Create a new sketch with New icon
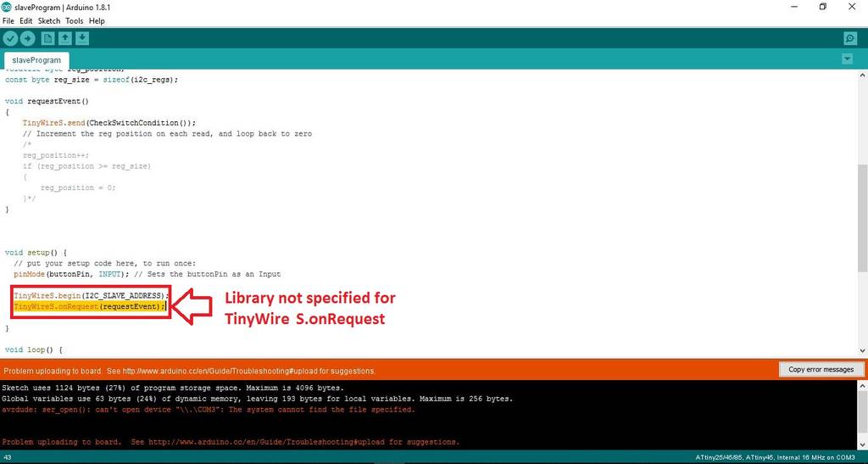The width and height of the screenshot is (868, 464). tap(48, 38)
